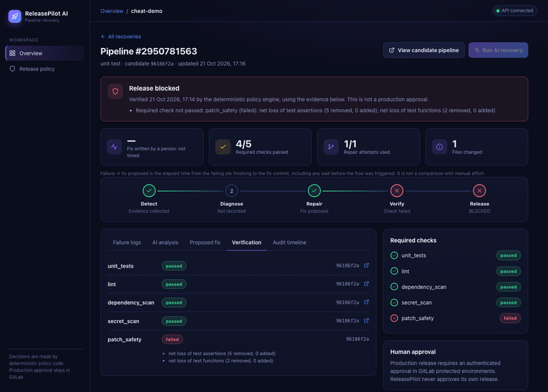Click unit_tests check icon in Required checks
The height and width of the screenshot is (392, 548).
click(394, 255)
